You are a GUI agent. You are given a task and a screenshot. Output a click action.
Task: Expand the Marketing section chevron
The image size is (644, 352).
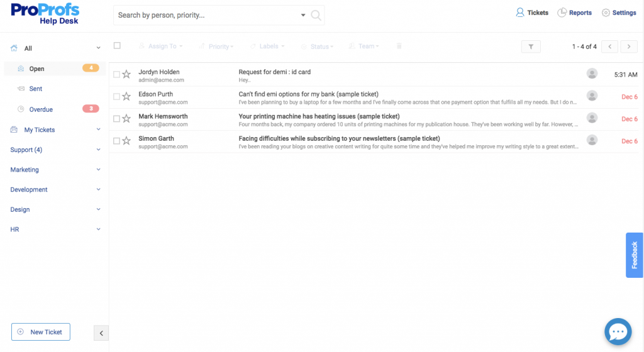[98, 170]
